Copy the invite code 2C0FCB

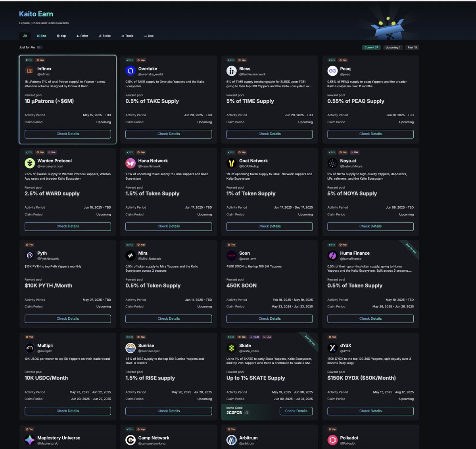click(247, 413)
